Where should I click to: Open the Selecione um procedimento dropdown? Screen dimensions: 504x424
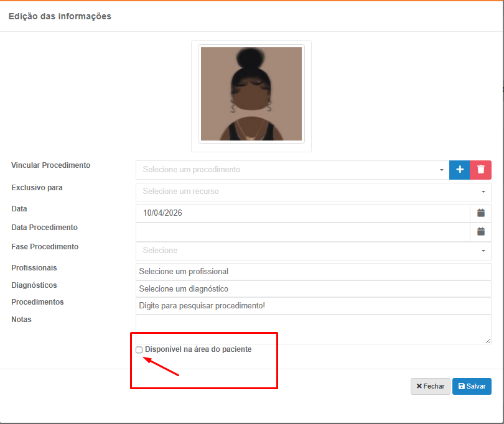(x=292, y=170)
